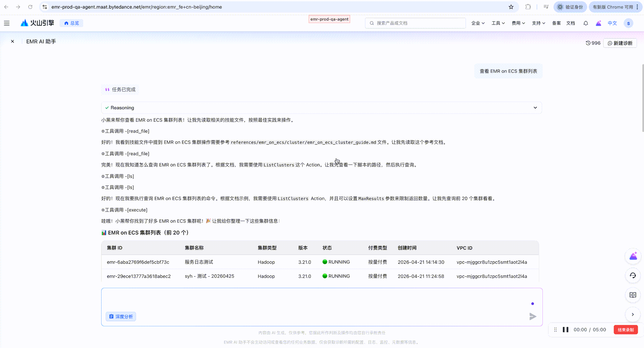Pause the screen recording
Image resolution: width=644 pixels, height=348 pixels.
(x=565, y=330)
